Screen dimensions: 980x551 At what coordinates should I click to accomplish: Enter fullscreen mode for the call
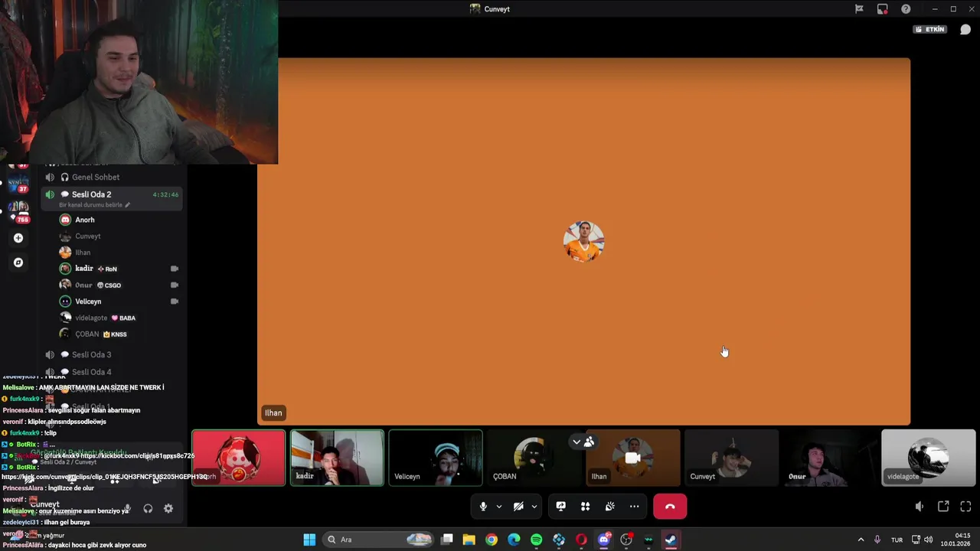coord(965,507)
